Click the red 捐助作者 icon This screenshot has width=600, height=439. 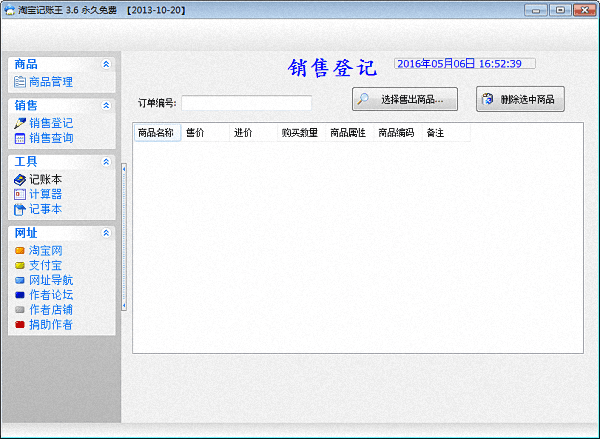(20, 325)
